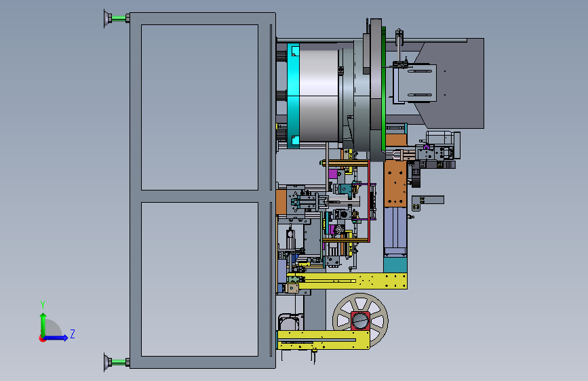Select the lower yellow slotted plate near the reel
Viewport: 588px width, 381px height.
pyautogui.click(x=324, y=340)
